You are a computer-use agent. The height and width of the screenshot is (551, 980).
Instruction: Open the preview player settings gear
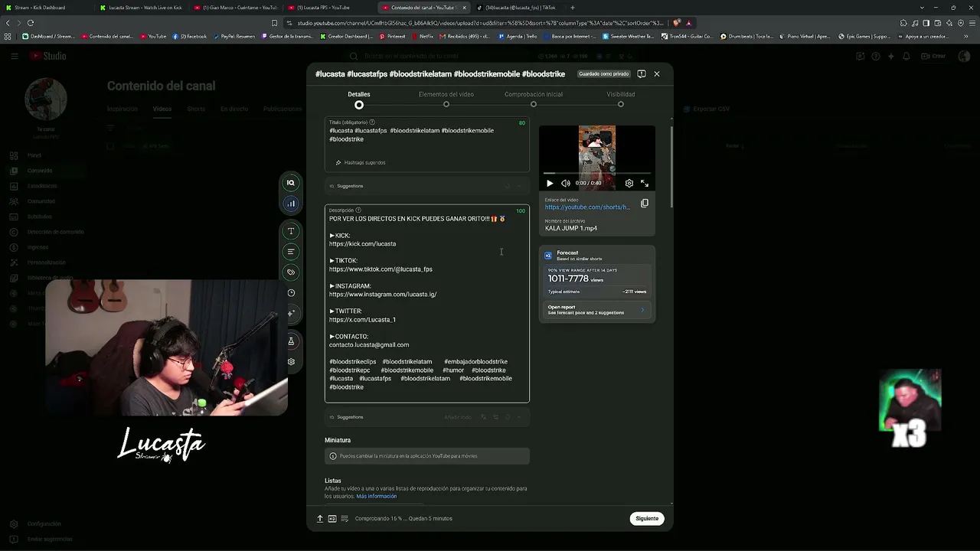(629, 184)
